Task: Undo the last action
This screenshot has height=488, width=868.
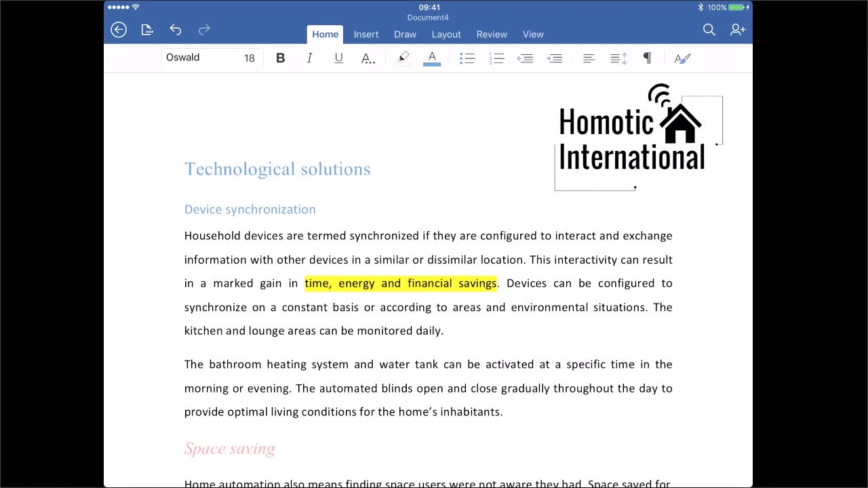Action: [176, 29]
